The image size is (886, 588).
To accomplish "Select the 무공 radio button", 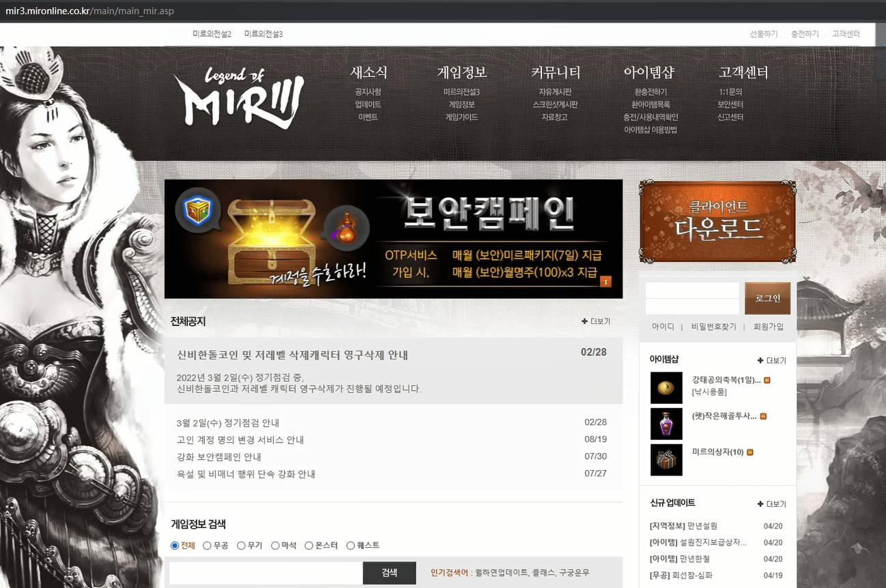I will click(x=207, y=546).
